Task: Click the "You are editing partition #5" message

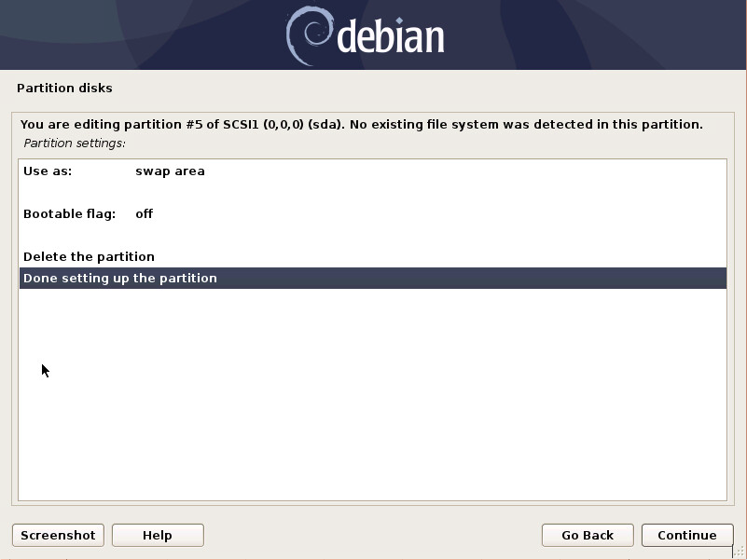Action: click(362, 124)
